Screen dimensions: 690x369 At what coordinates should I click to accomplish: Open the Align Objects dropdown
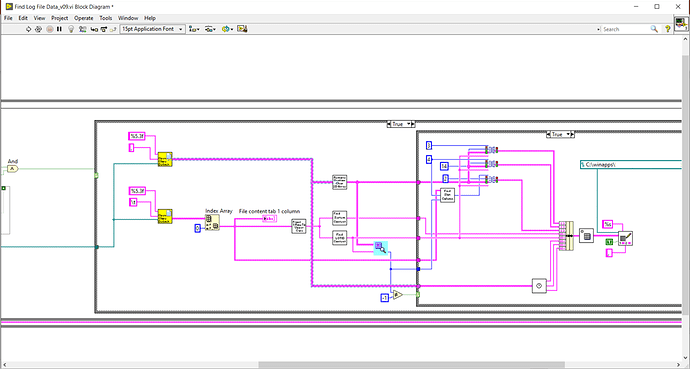coord(194,29)
